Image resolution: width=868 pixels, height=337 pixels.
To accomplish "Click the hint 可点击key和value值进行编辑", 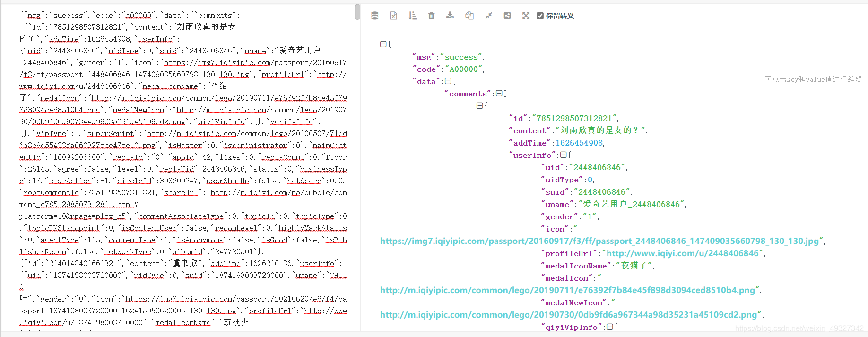I will [813, 79].
